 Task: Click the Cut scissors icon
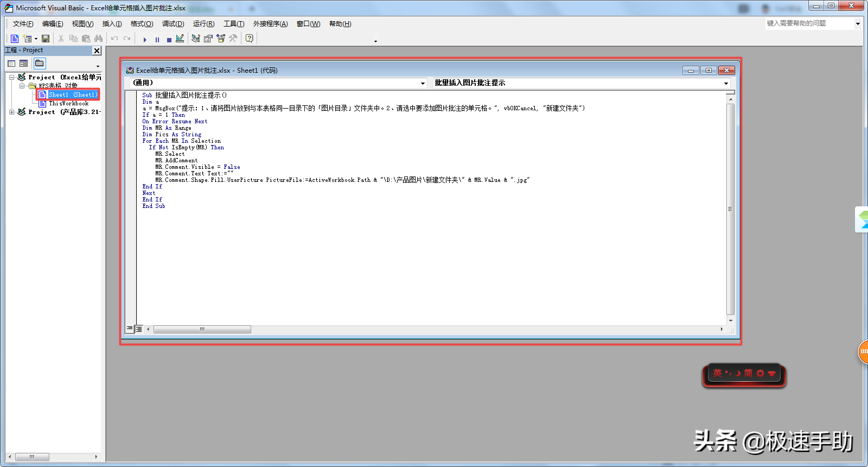pos(61,39)
